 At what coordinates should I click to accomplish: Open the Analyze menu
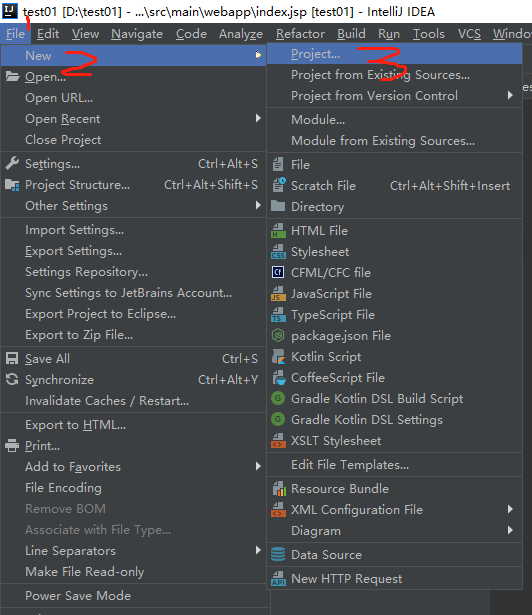tap(240, 34)
